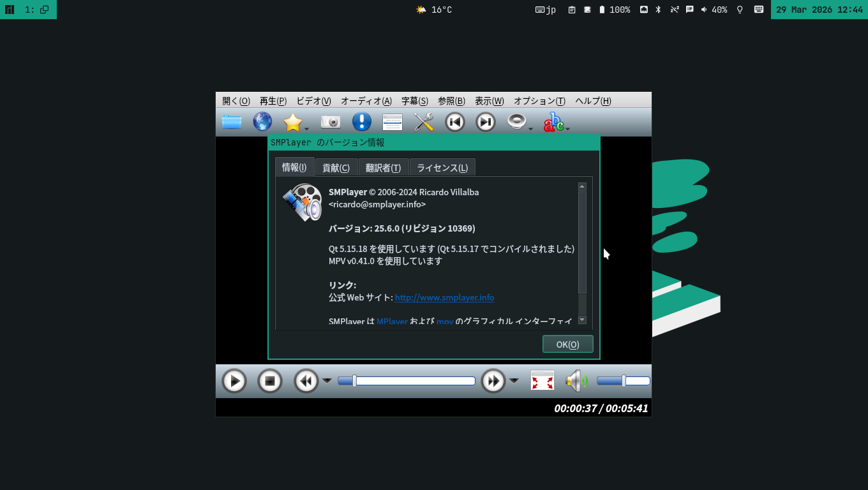Screen dimensions: 868x490
Task: Open the 字幕(S) menu
Action: [x=415, y=101]
